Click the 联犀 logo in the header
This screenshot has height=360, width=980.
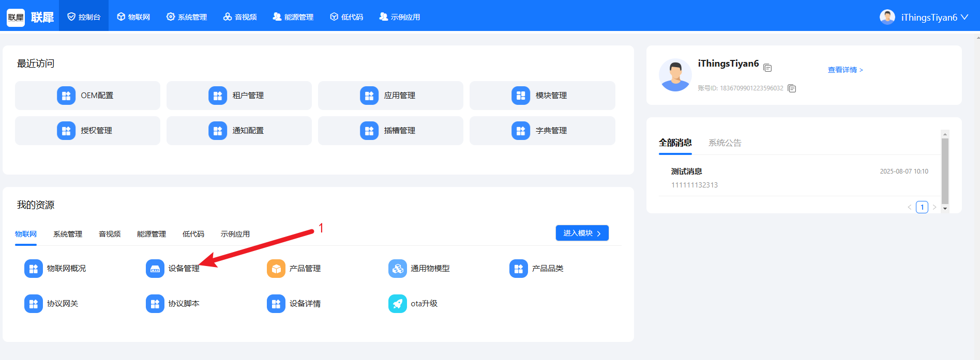(x=30, y=17)
